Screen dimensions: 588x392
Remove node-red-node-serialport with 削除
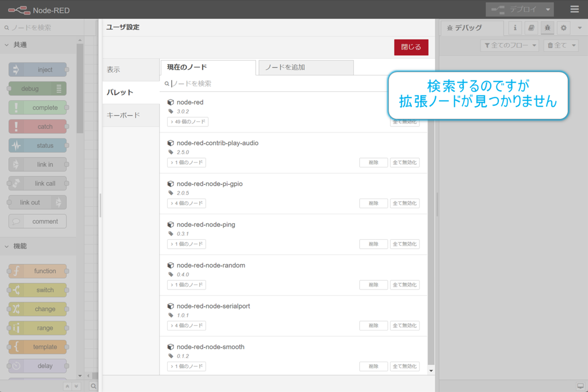tap(373, 325)
